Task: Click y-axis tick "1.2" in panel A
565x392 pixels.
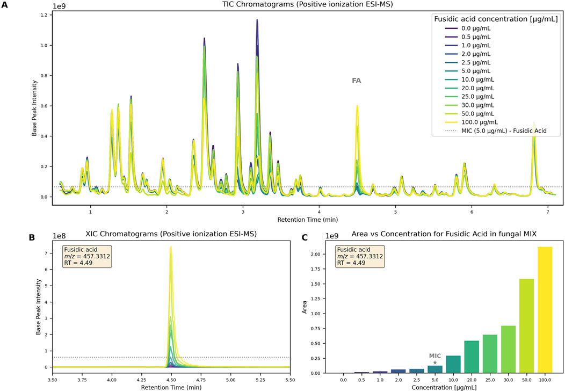Action: coord(45,15)
